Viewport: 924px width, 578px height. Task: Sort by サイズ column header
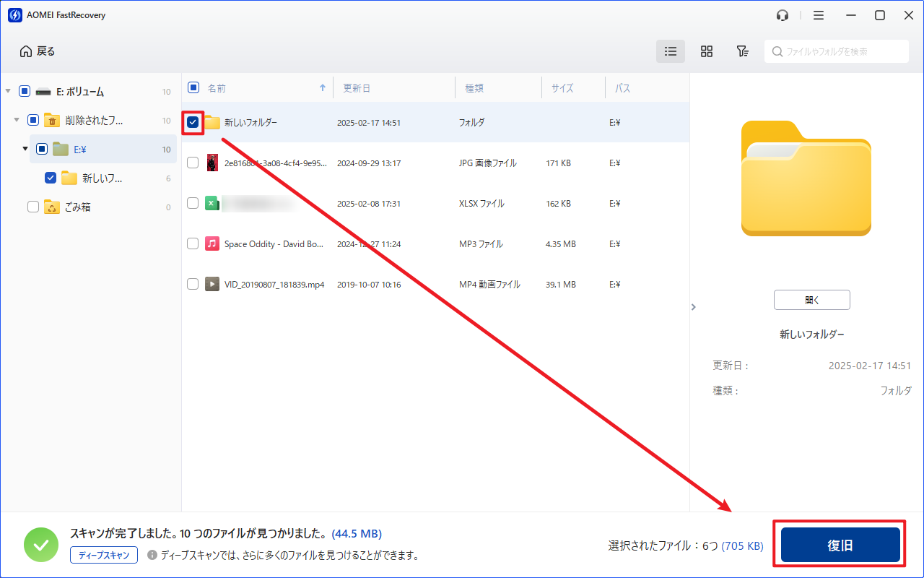click(562, 88)
